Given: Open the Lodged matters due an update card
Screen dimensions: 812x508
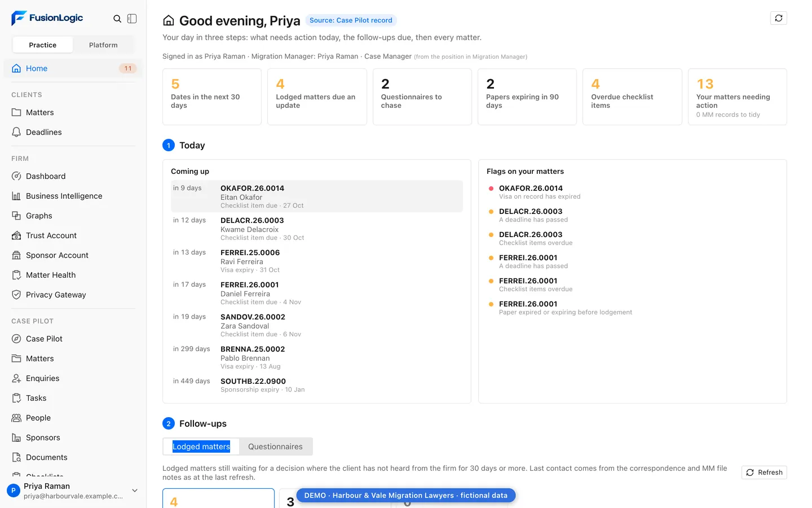Looking at the screenshot, I should tap(317, 97).
